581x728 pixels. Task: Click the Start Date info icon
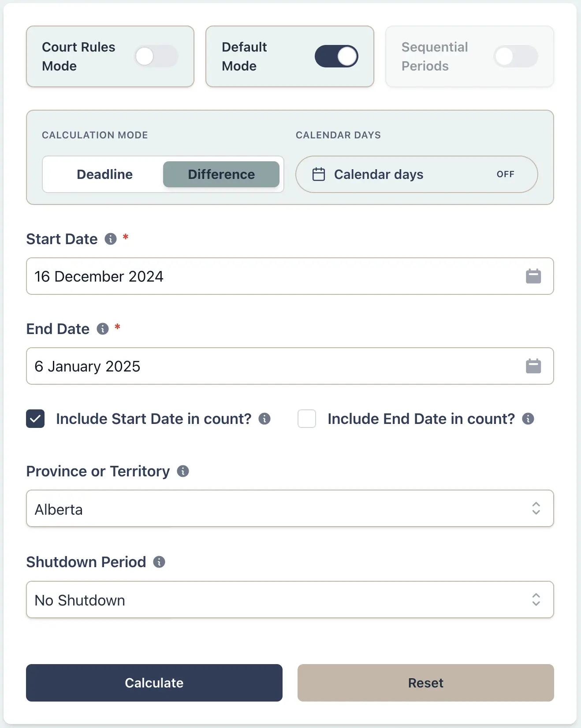tap(111, 239)
